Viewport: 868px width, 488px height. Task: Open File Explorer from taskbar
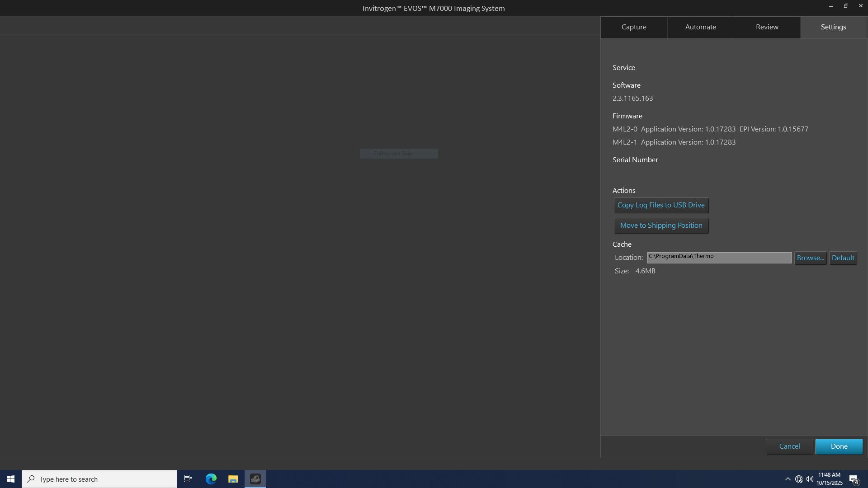(x=233, y=479)
